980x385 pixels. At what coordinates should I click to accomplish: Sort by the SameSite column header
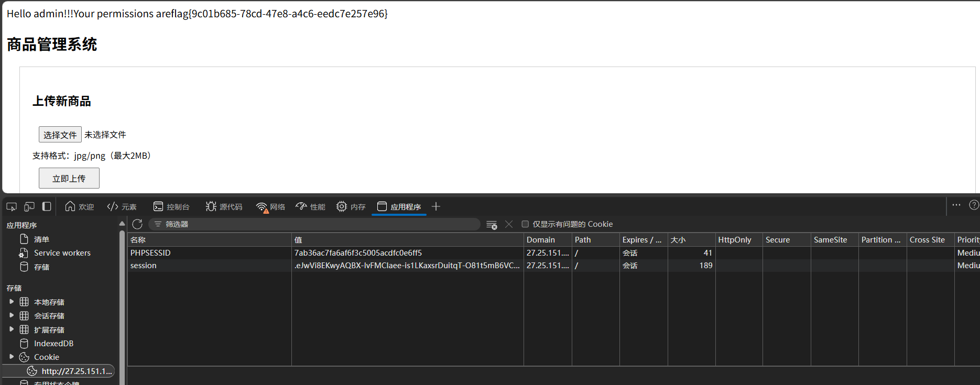pyautogui.click(x=835, y=240)
